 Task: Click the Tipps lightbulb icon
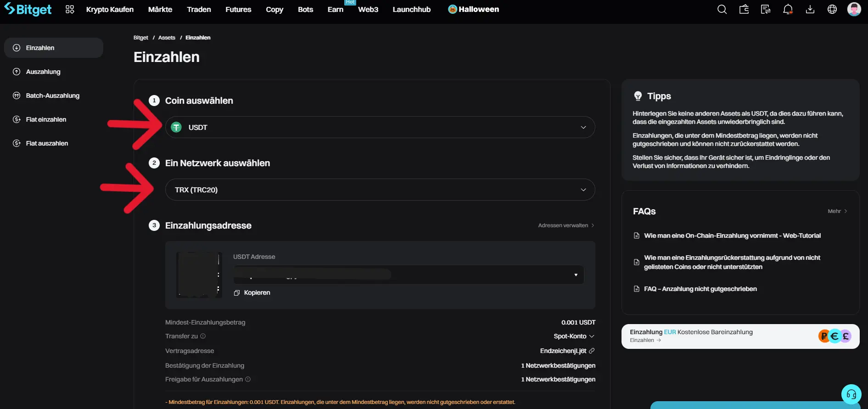pos(638,96)
